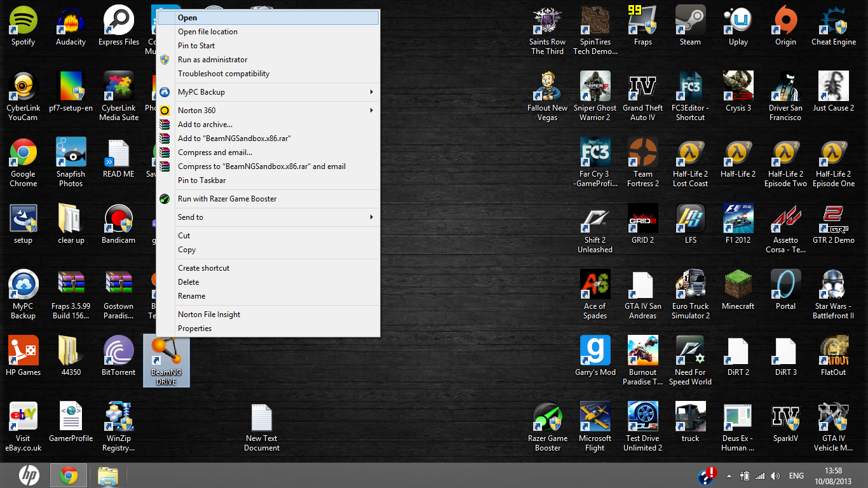Expand the MyPC Backup submenu
868x488 pixels.
pos(268,92)
